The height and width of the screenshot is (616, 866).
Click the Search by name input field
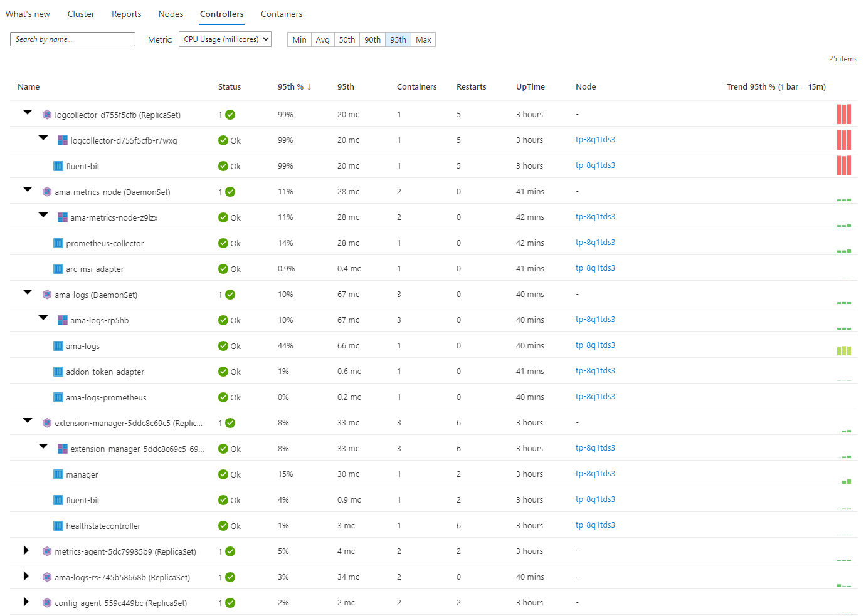pyautogui.click(x=73, y=39)
